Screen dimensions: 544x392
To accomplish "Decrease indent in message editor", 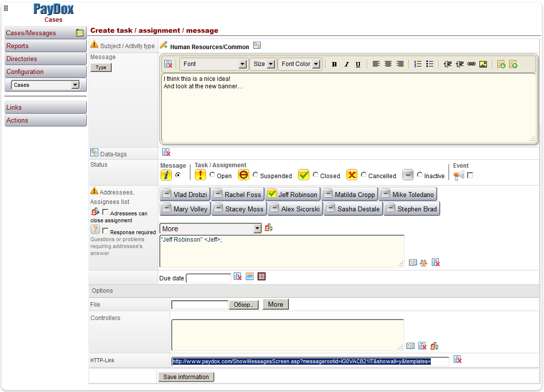I will 448,64.
